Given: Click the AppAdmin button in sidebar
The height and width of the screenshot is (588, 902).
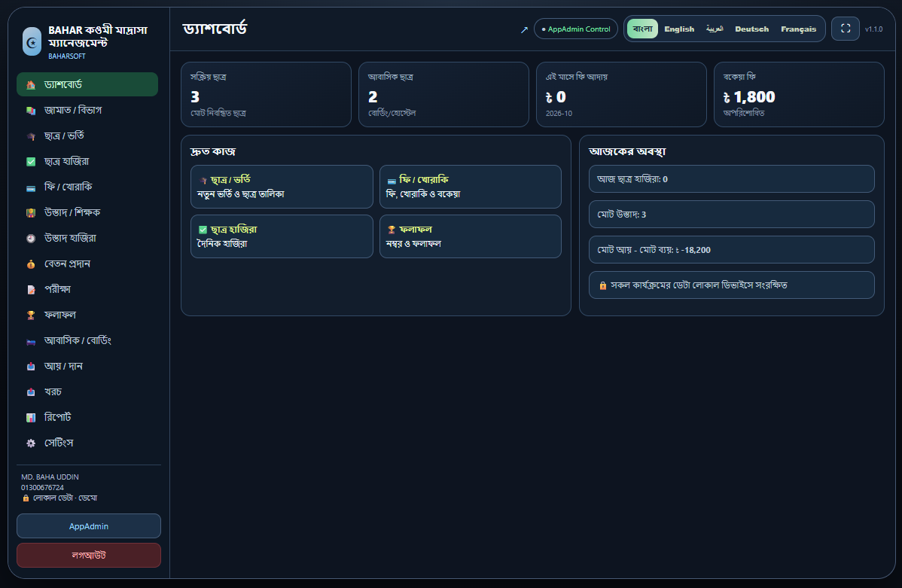Looking at the screenshot, I should tap(89, 526).
